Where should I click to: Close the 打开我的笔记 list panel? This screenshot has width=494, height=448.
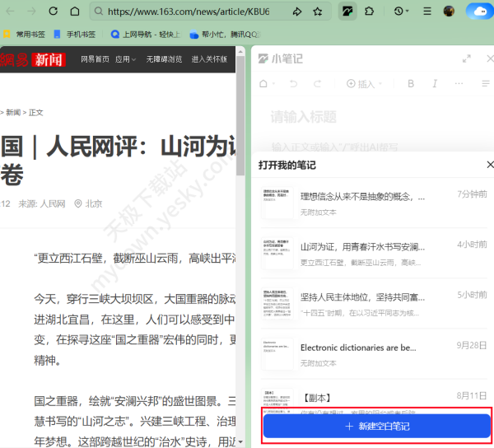coord(489,165)
